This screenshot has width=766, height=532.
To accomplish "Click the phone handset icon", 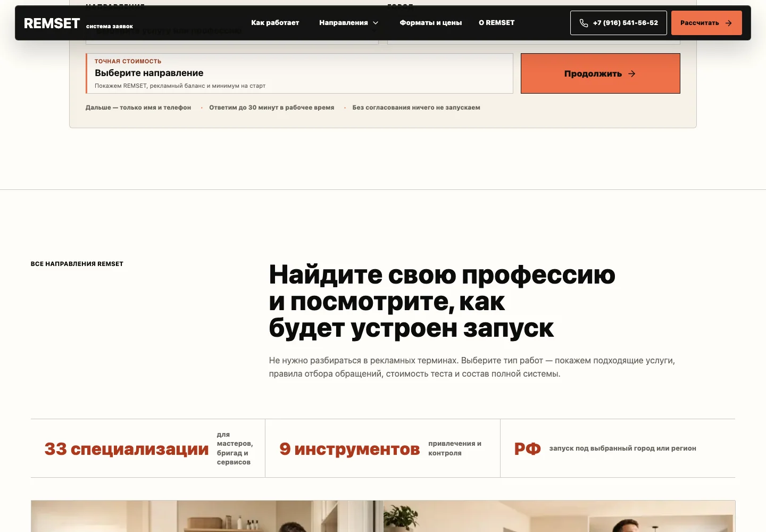I will coord(584,23).
